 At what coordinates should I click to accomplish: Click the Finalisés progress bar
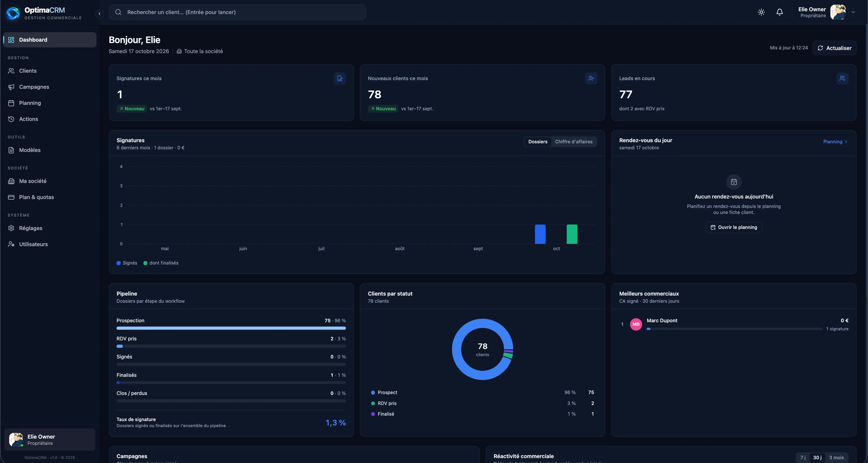[231, 383]
